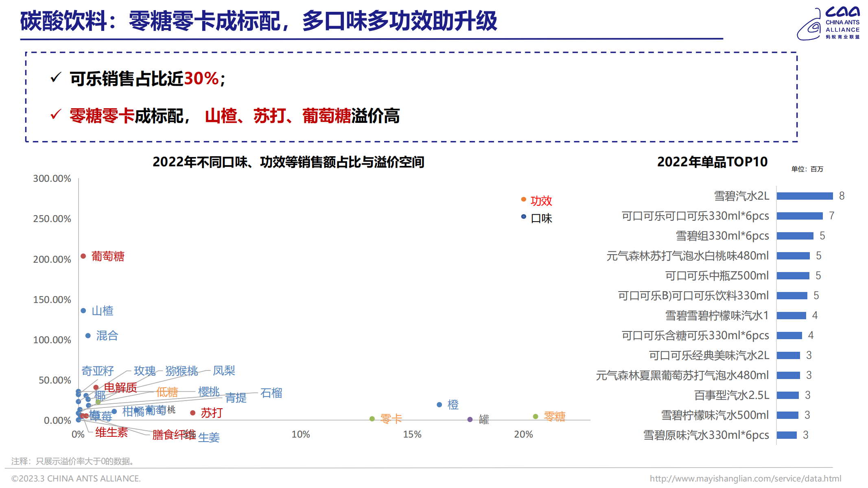868x488 pixels.
Task: Click the 雪碧组330ml*6pcs bar
Action: (795, 236)
